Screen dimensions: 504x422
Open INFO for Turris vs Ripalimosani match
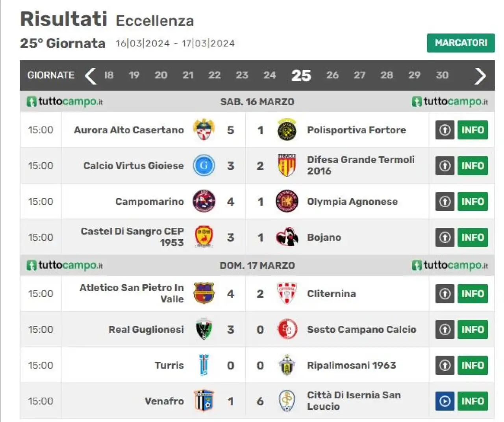[472, 365]
